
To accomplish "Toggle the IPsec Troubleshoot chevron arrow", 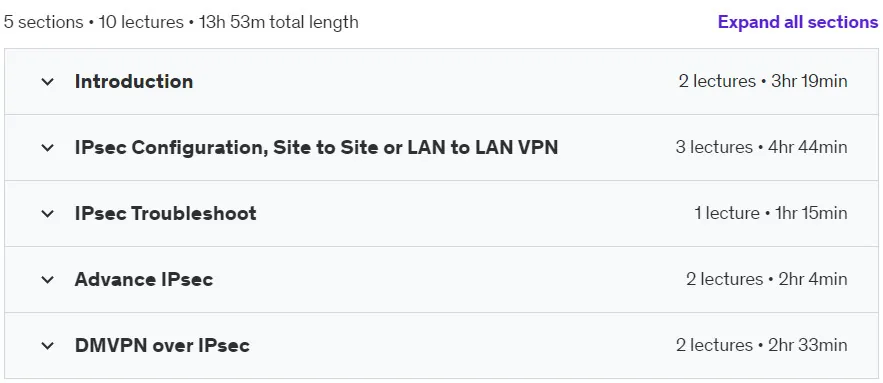I will tap(48, 213).
